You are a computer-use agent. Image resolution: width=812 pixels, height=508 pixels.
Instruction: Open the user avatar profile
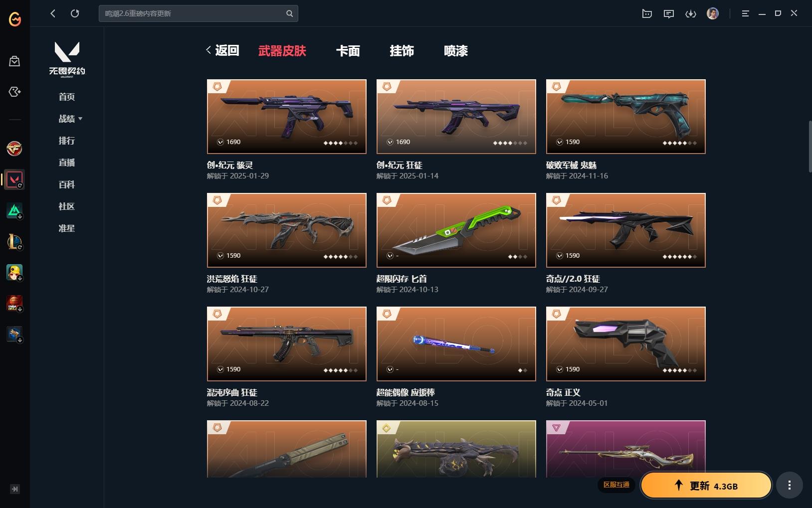point(713,13)
